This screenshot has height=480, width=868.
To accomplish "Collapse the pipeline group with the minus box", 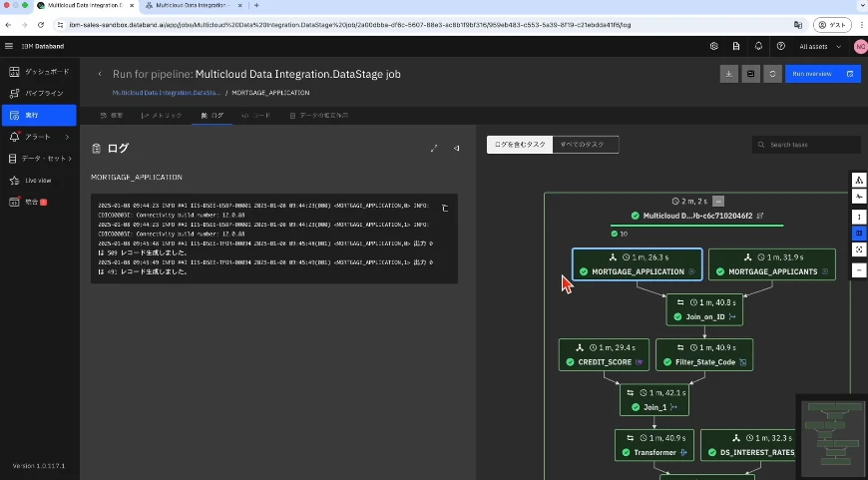I will tap(718, 201).
